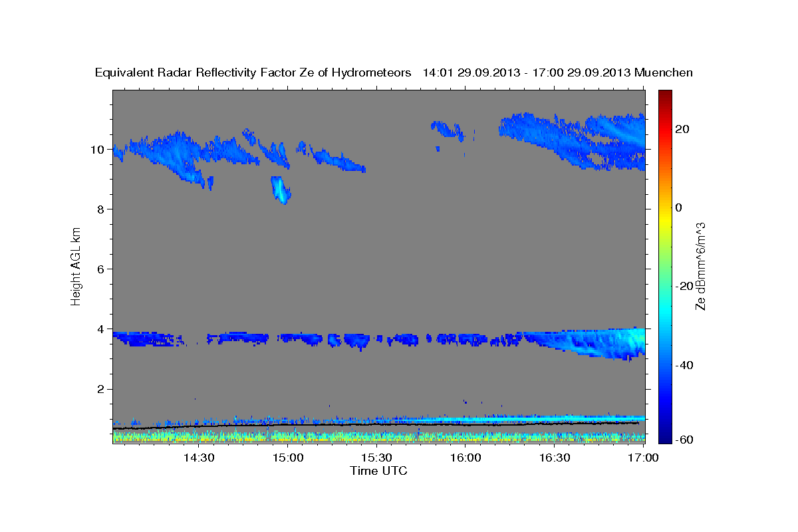Click the 'Height AGL km' axis label
Viewport: 798px width, 532px height.
tap(76, 265)
